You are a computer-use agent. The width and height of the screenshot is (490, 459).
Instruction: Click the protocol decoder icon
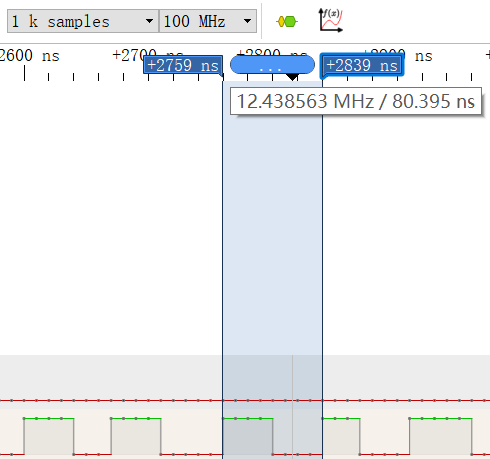pyautogui.click(x=287, y=22)
